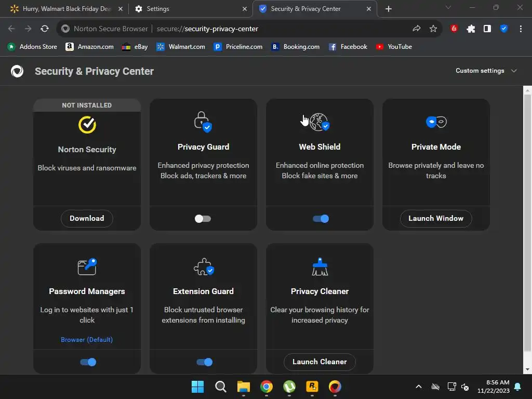Reload the page with the refresh icon

point(45,29)
